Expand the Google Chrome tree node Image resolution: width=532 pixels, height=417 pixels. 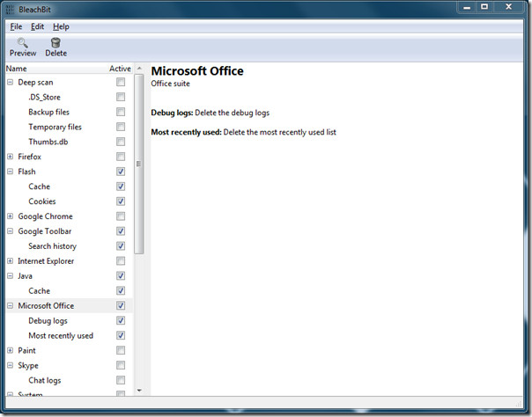tap(11, 216)
